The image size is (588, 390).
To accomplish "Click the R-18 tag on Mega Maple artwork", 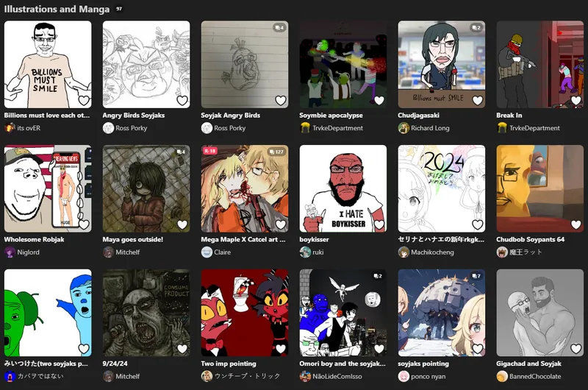I will 210,151.
